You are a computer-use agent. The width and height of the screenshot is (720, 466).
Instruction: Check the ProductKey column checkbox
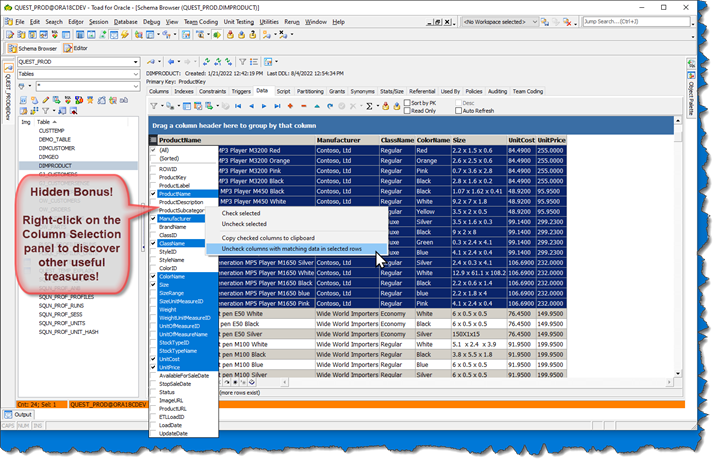coord(153,177)
